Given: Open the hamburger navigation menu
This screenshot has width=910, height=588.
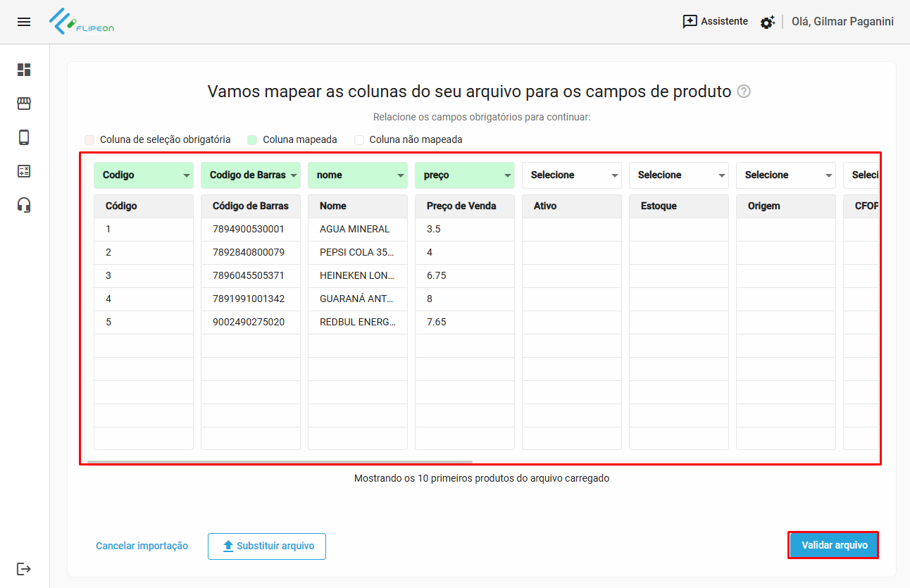Looking at the screenshot, I should point(24,22).
